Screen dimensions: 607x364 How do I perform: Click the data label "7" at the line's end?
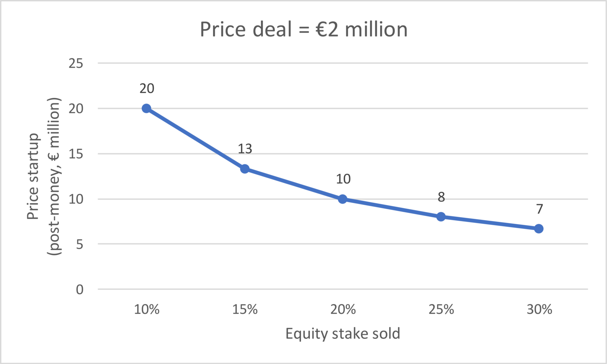point(539,209)
